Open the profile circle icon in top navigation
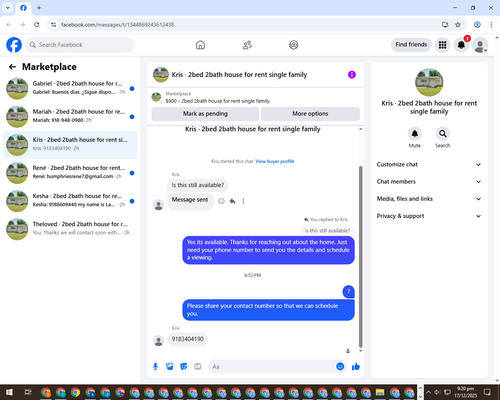 [x=294, y=45]
